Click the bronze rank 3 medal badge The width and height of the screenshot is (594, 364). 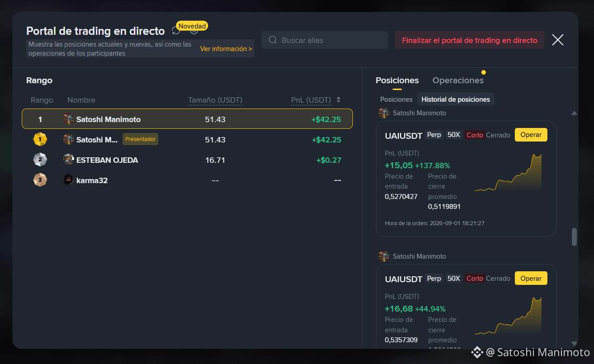pyautogui.click(x=40, y=180)
